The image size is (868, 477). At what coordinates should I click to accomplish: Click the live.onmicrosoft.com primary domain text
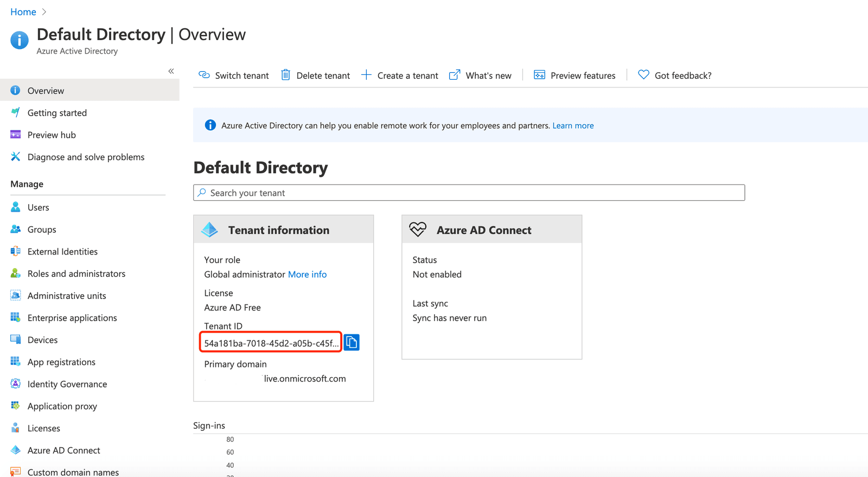pyautogui.click(x=305, y=378)
